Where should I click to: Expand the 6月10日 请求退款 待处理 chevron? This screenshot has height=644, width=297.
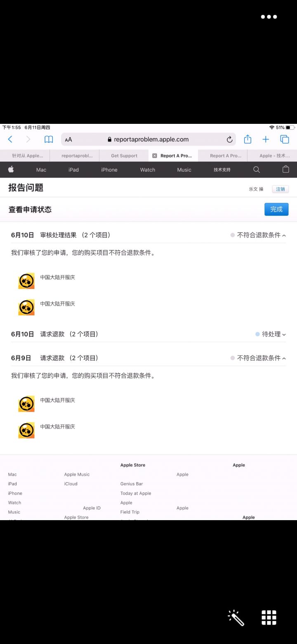[284, 334]
